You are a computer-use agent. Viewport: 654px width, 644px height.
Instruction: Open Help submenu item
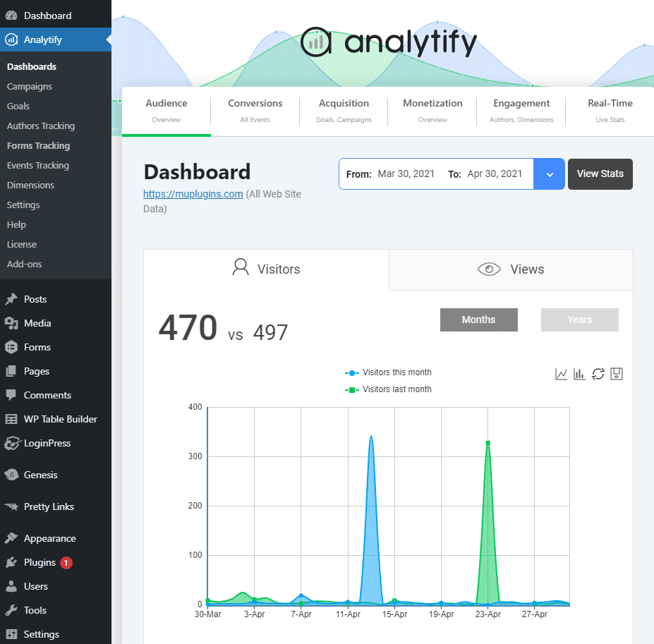(16, 225)
